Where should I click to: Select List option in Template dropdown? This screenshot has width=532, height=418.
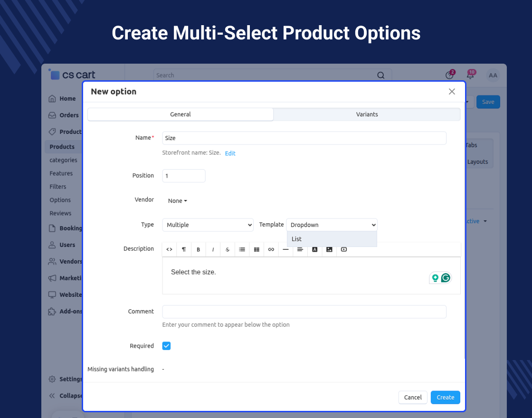coord(332,239)
